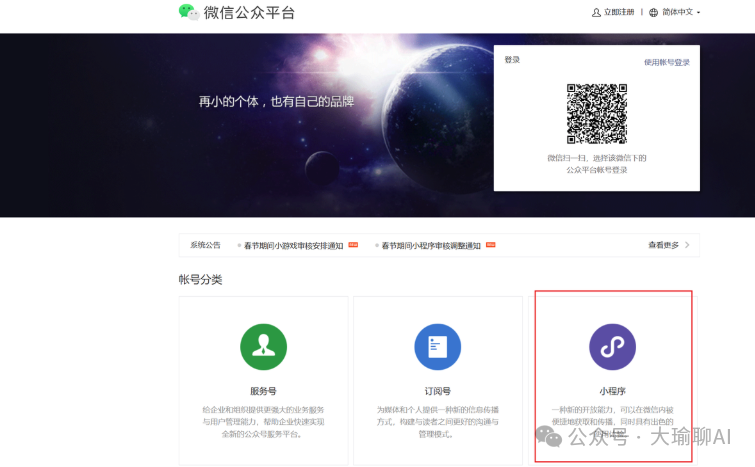Click the 服务号 card title

click(263, 391)
